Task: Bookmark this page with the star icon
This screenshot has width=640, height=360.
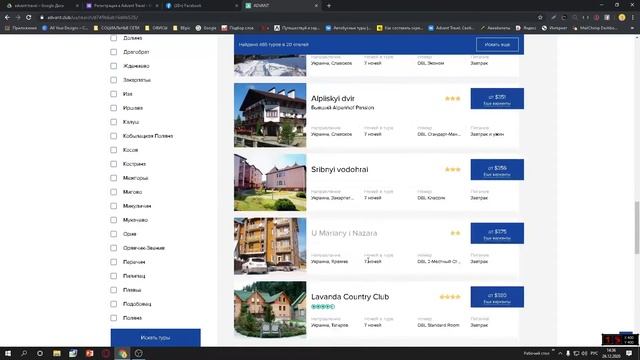Action: (x=540, y=18)
